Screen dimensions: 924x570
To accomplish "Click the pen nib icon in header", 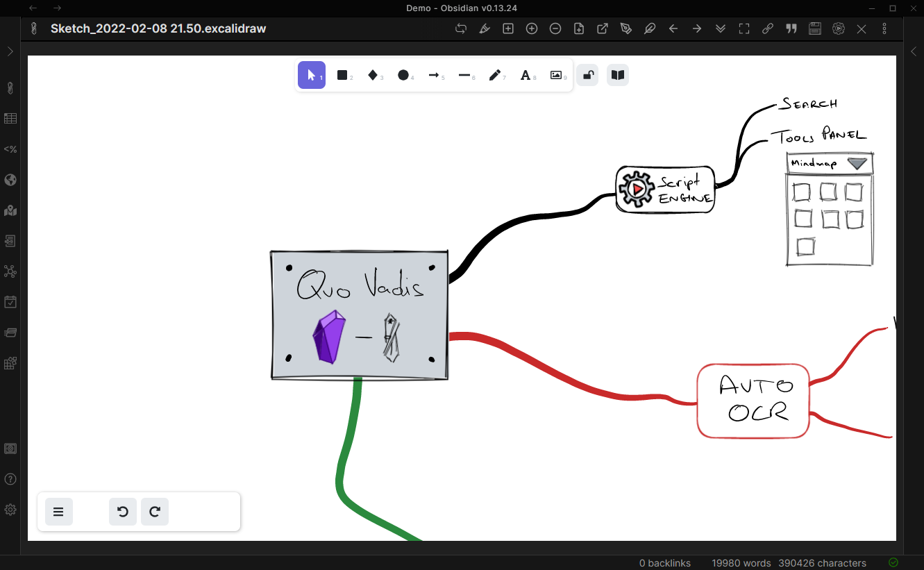I will point(626,28).
